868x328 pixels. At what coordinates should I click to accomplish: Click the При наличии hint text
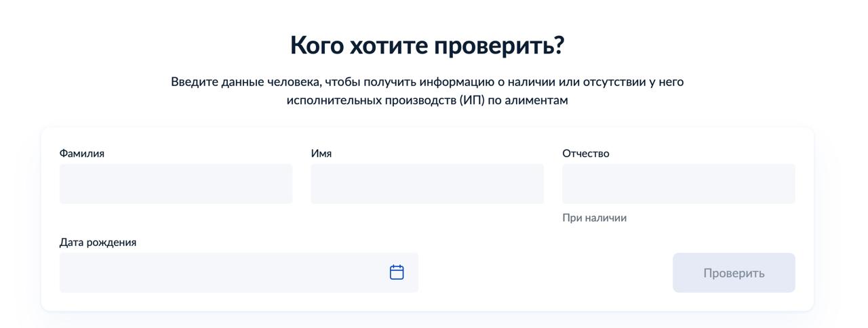click(594, 218)
